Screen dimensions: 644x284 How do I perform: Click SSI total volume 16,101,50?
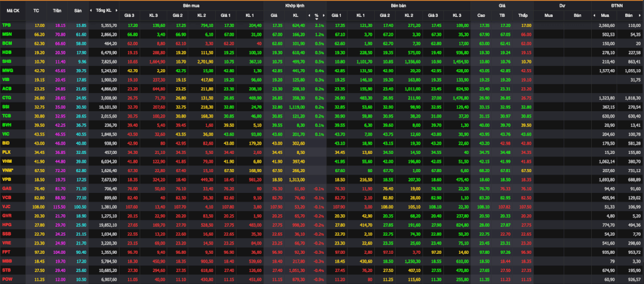coord(108,106)
